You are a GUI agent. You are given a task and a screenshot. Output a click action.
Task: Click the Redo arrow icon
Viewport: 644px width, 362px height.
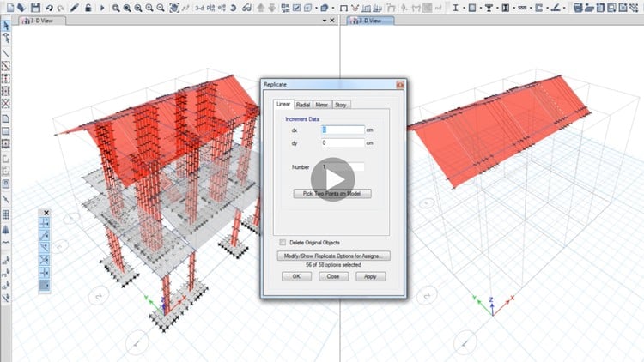pos(61,8)
